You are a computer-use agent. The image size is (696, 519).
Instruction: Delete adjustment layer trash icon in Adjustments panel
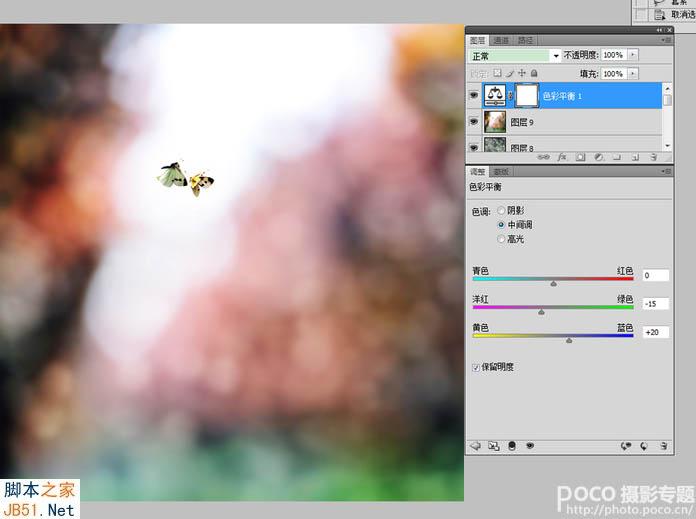coord(663,446)
